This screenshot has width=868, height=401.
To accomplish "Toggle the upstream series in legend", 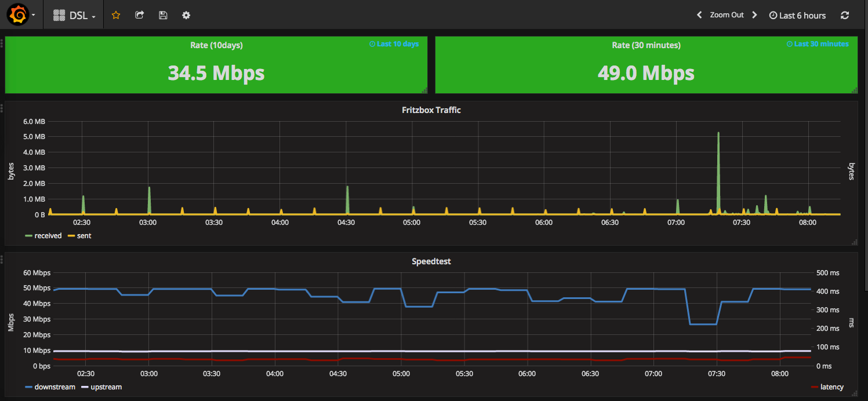I will tap(106, 387).
